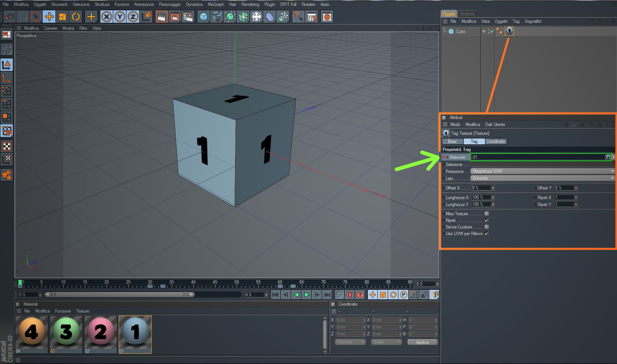Click the Lunghezza X value field
This screenshot has width=617, height=364.
[x=481, y=197]
